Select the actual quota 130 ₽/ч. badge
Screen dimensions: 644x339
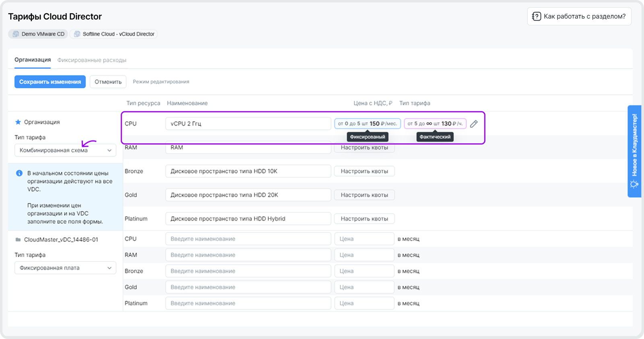[x=435, y=124]
